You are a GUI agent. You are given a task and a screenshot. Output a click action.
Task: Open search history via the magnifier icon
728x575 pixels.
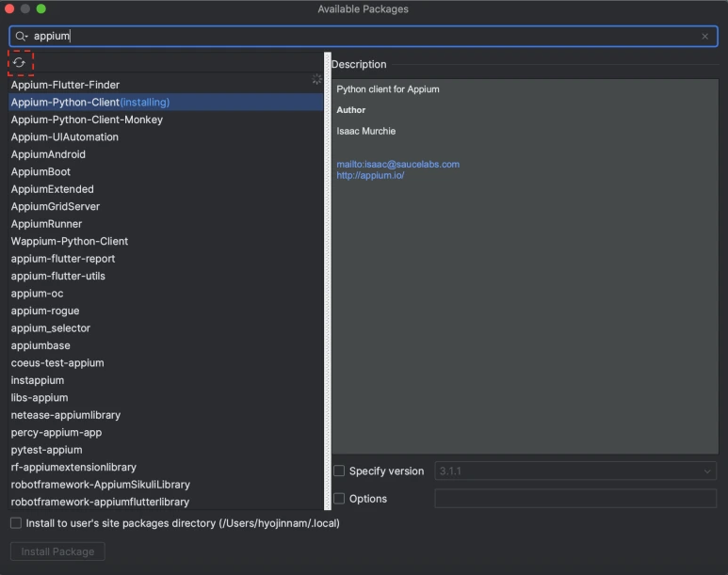tap(22, 36)
